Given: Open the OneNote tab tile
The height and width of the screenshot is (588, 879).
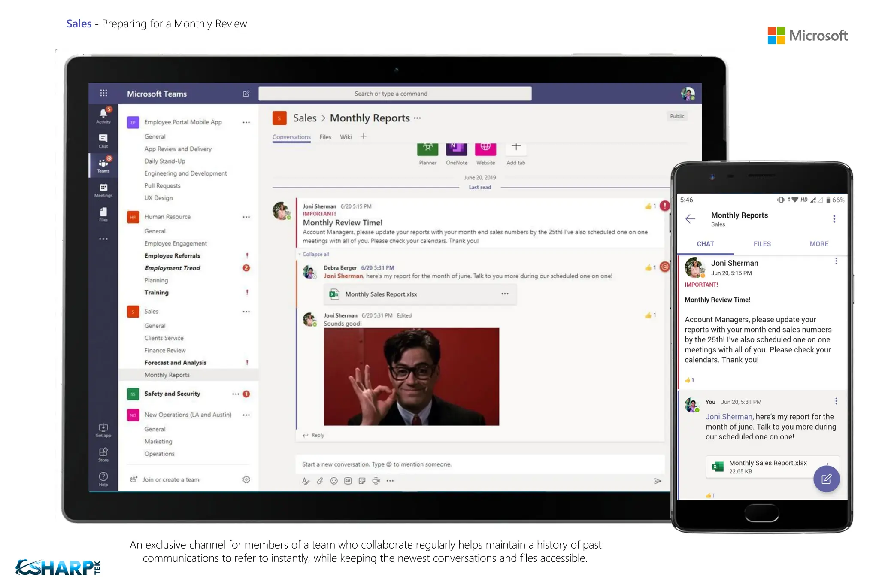Looking at the screenshot, I should [456, 154].
